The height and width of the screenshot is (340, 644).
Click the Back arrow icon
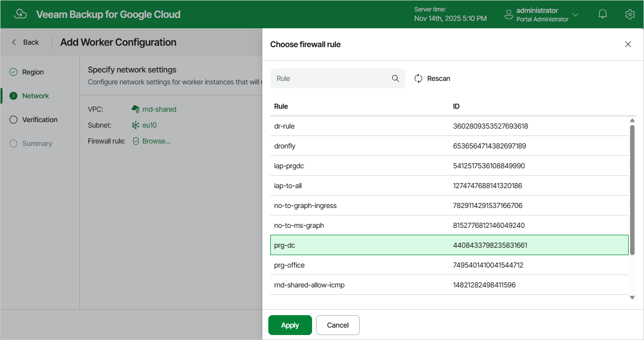point(14,42)
